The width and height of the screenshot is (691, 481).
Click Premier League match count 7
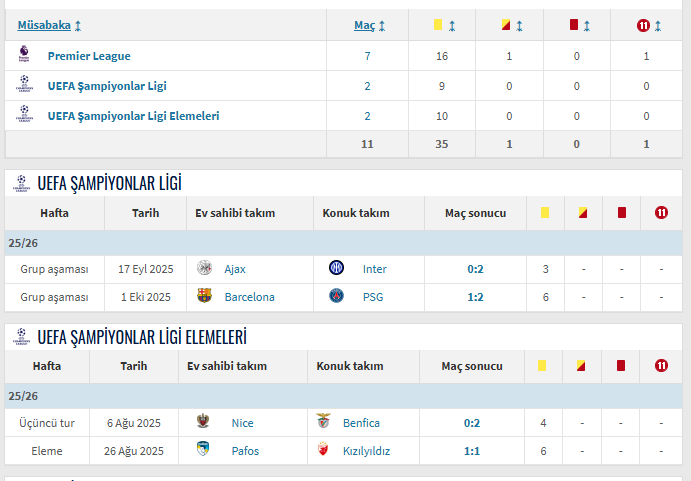click(x=367, y=56)
